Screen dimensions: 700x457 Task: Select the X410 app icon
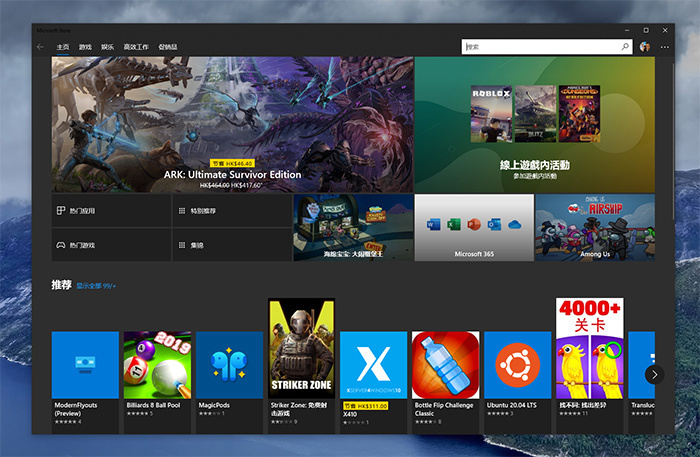point(373,365)
